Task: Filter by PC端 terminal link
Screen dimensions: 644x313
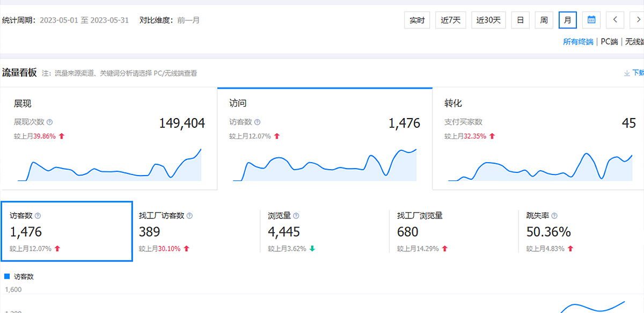Action: (x=609, y=42)
